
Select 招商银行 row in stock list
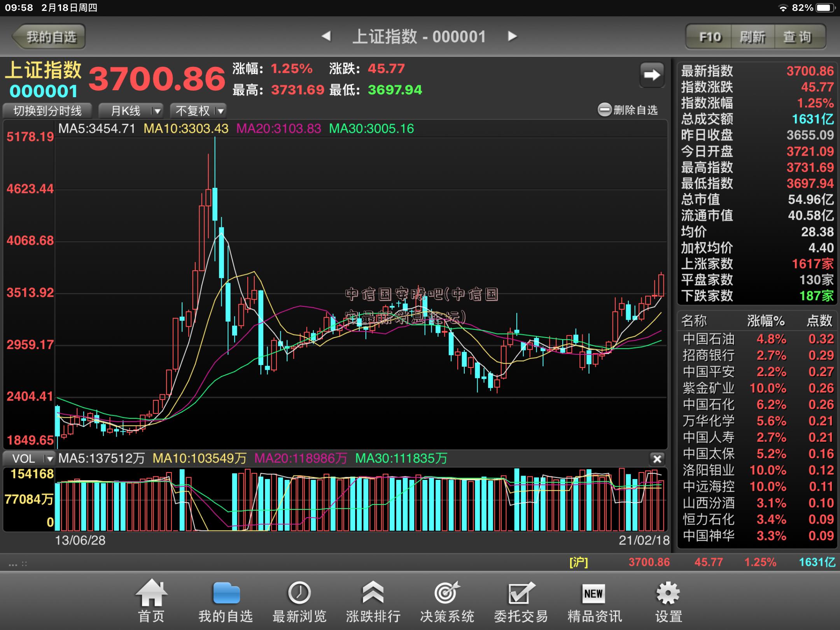click(758, 355)
